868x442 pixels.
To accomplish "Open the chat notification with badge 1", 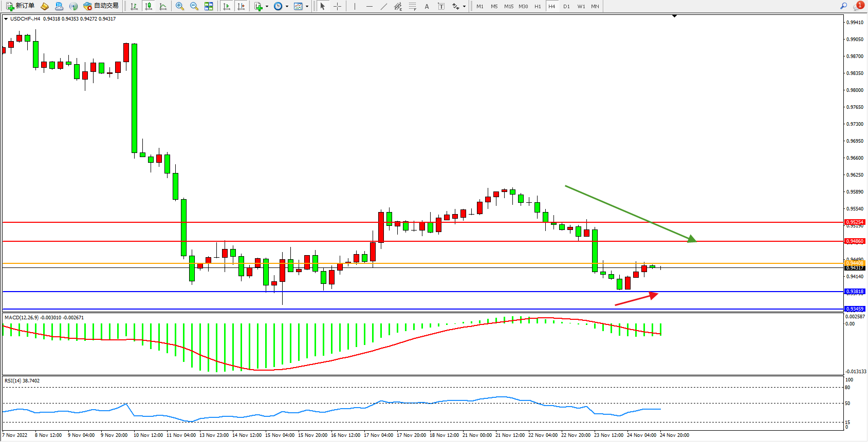I will pos(858,6).
